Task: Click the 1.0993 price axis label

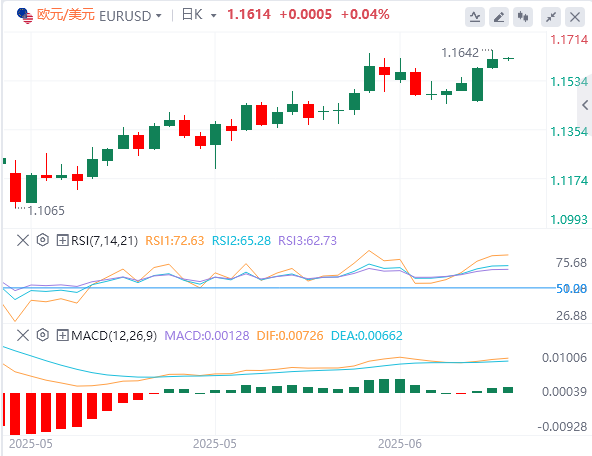Action: (569, 219)
